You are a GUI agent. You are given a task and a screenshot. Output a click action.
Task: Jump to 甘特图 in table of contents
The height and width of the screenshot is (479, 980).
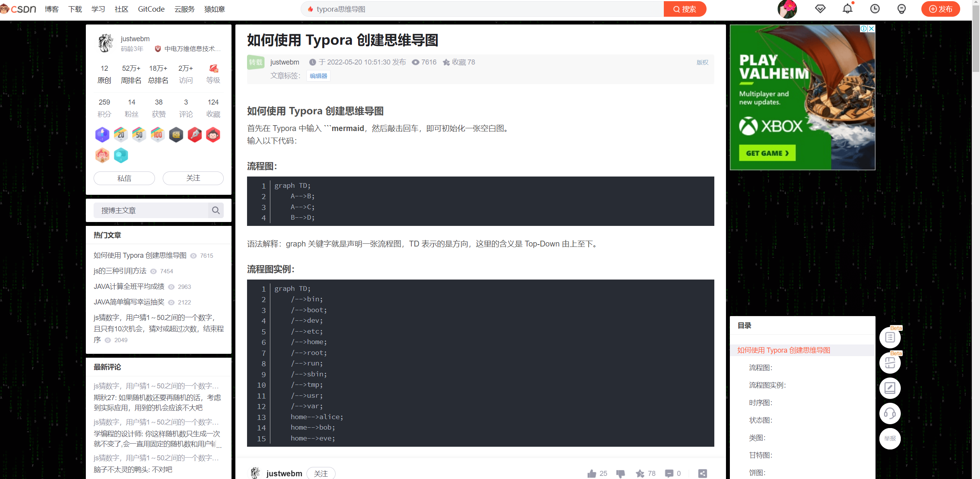tap(761, 455)
